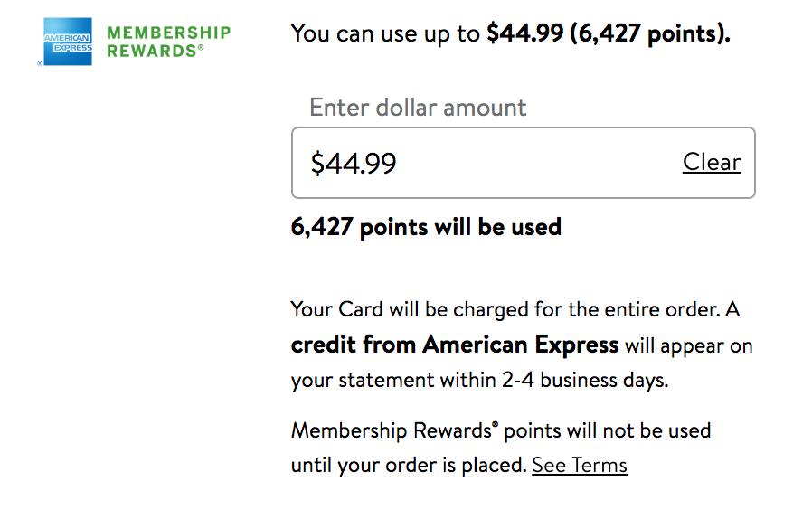
Task: Click the "Enter dollar amount" label
Action: 418,108
